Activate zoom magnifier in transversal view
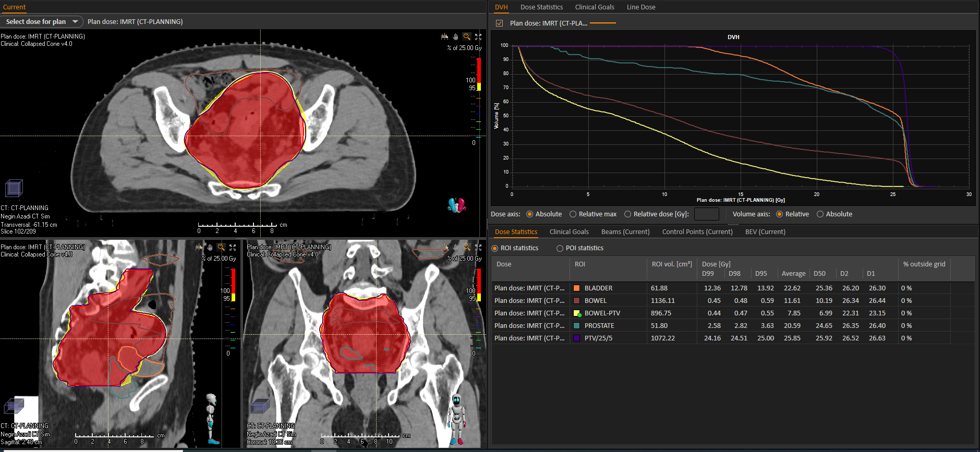This screenshot has width=980, height=452. [467, 36]
